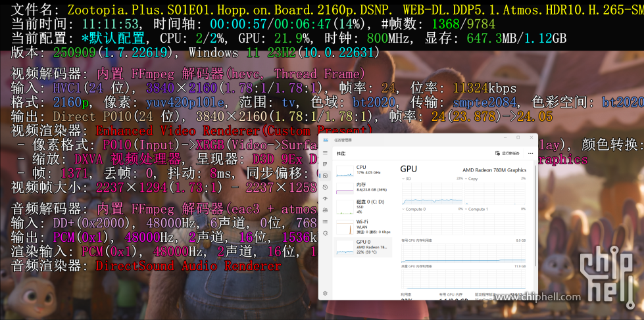Select the GPU 0 AMD Radeon item
This screenshot has width=644, height=320.
pyautogui.click(x=363, y=247)
